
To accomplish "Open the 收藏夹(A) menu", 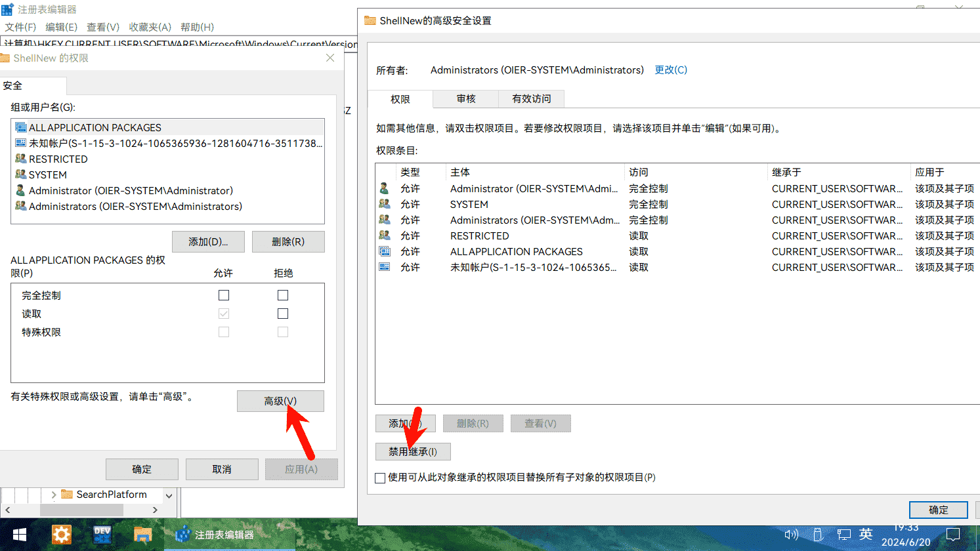I will [x=150, y=27].
